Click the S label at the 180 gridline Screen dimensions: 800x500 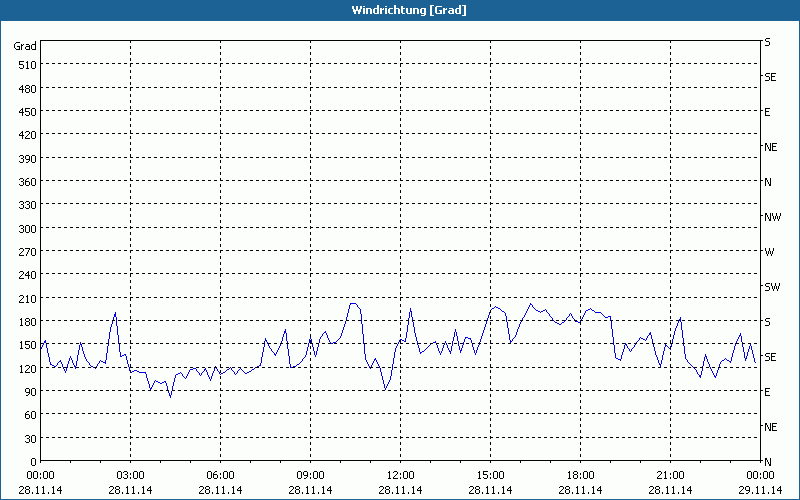(767, 322)
